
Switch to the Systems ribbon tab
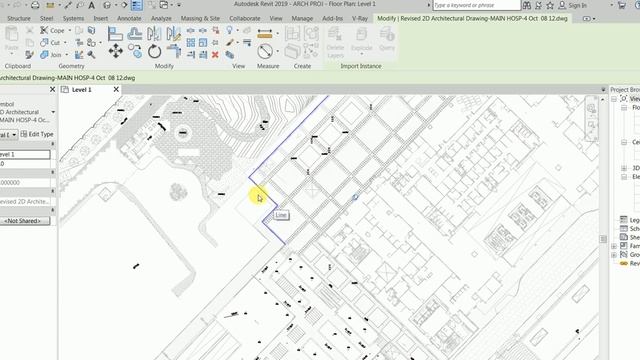(73, 18)
